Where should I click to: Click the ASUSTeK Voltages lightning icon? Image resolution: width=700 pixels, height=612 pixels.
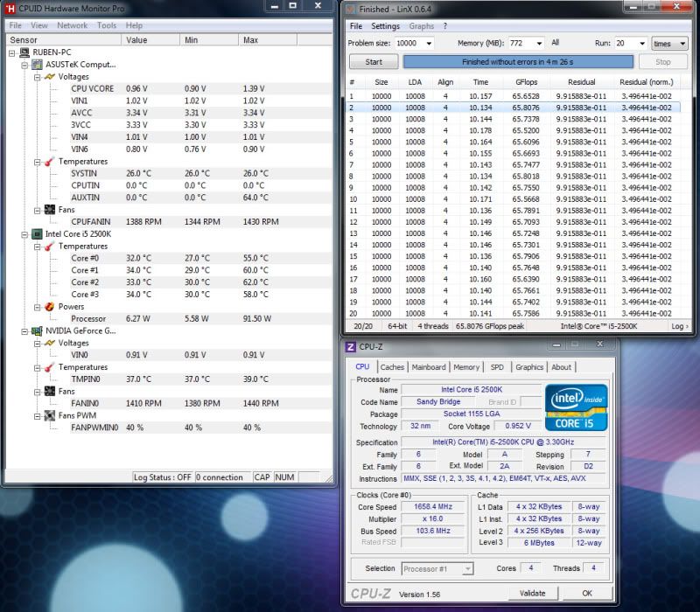tap(50, 77)
